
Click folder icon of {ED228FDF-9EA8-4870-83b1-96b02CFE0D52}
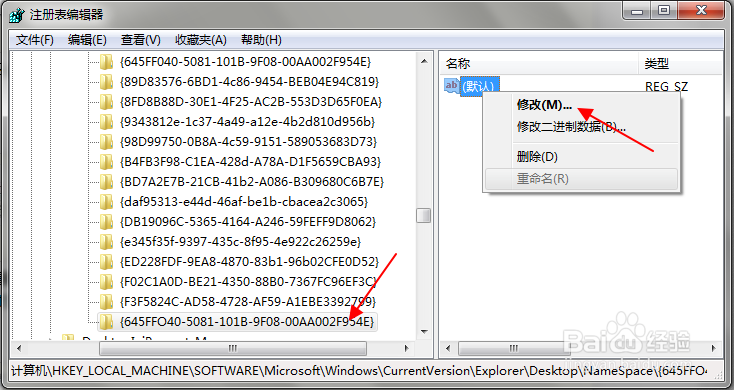pyautogui.click(x=107, y=262)
